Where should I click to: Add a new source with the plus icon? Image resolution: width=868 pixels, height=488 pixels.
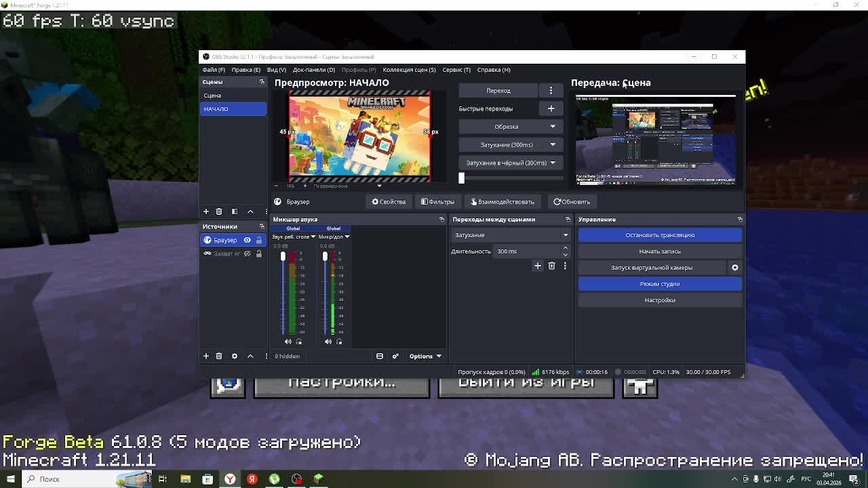coord(206,356)
